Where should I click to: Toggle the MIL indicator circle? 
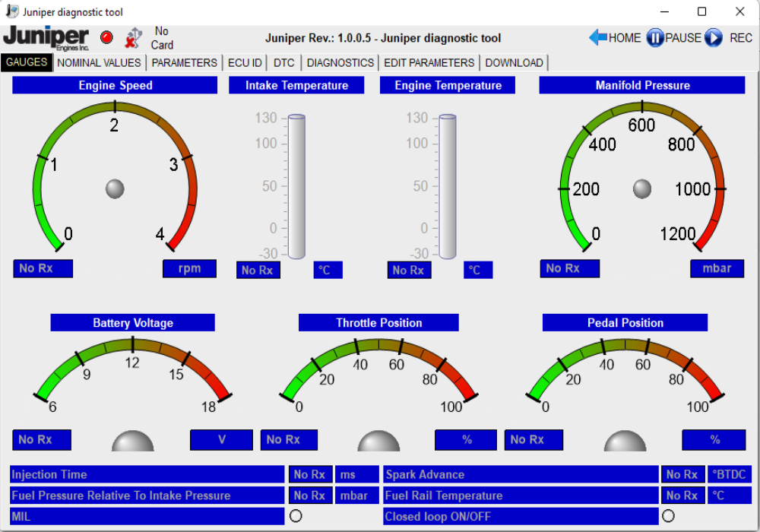[296, 515]
